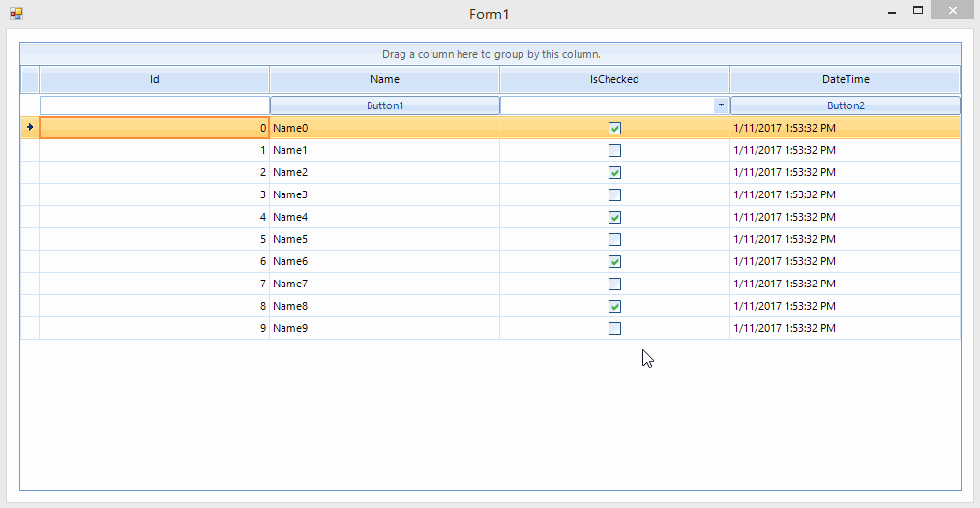Uncheck the IsChecked box for Name0
Image resolution: width=980 pixels, height=508 pixels.
pos(614,128)
